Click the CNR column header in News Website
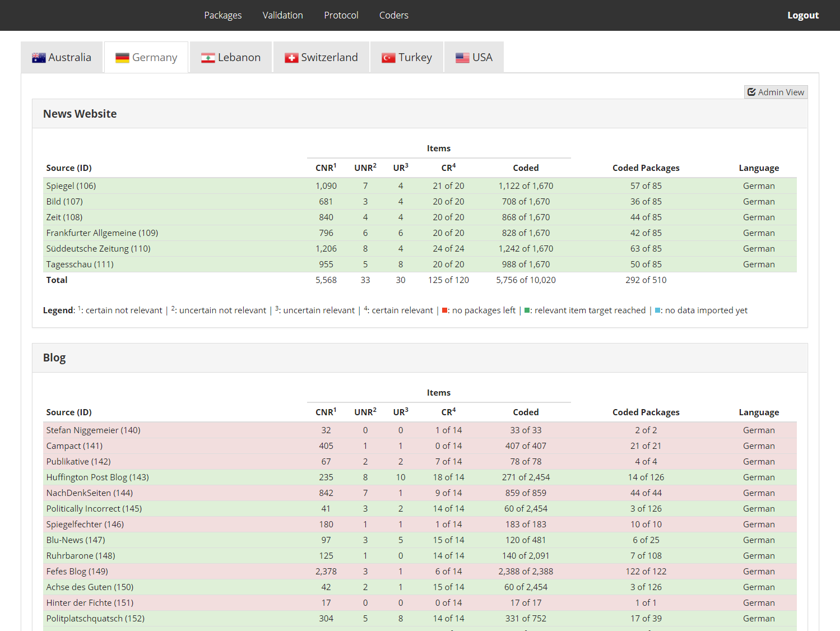The width and height of the screenshot is (840, 631). [x=326, y=168]
